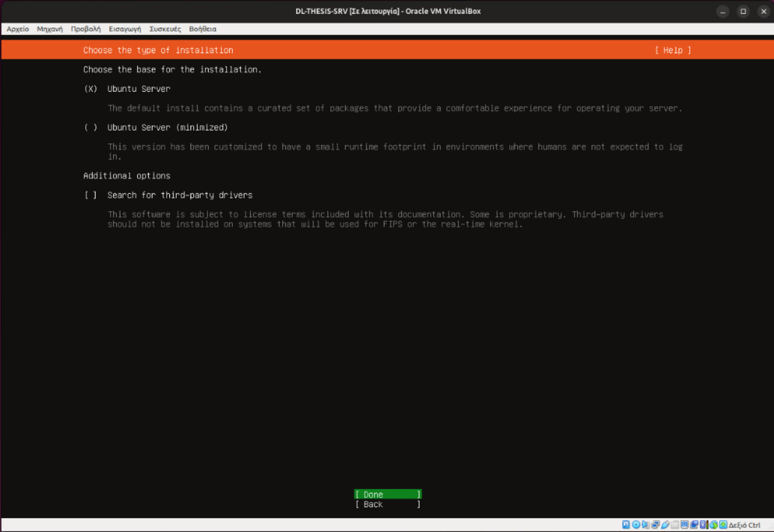
Task: Click the 'Δεξιό Ctrl' host key label
Action: (x=744, y=525)
